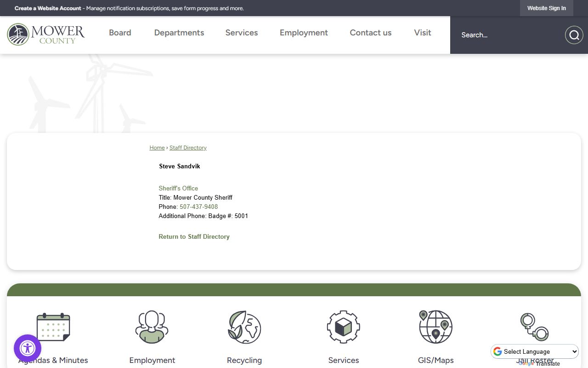Open the Employment navigation menu

point(304,33)
